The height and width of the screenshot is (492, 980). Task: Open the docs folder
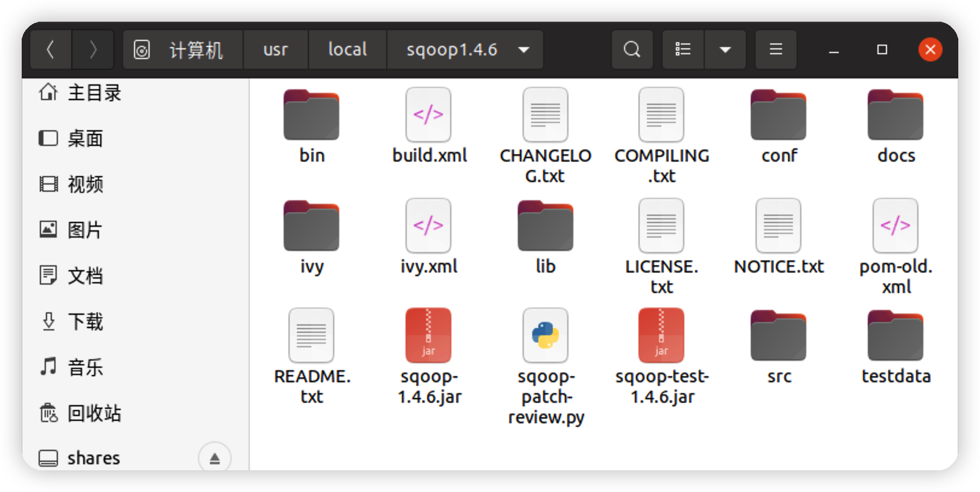click(x=896, y=115)
